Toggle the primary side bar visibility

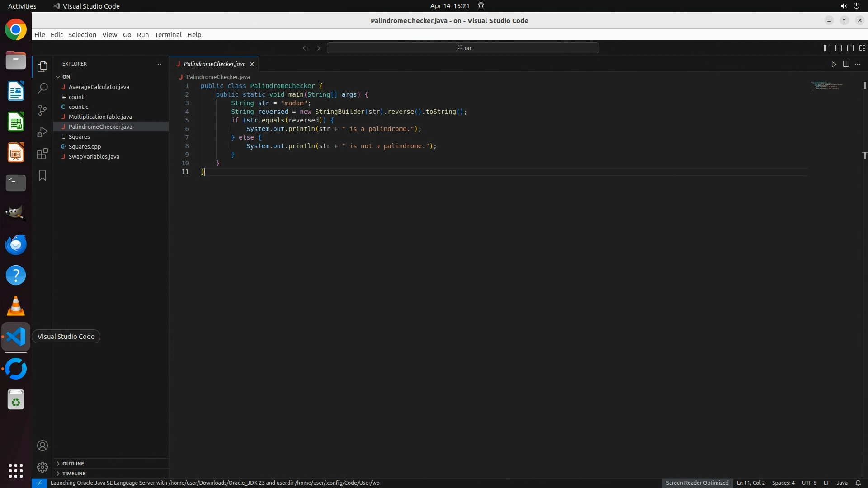tap(826, 48)
